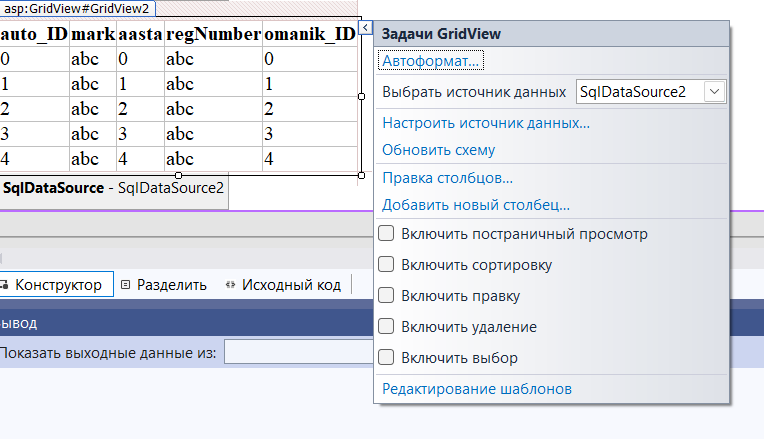The width and height of the screenshot is (764, 439).
Task: Enable Включить сортировку checkbox
Action: click(386, 265)
